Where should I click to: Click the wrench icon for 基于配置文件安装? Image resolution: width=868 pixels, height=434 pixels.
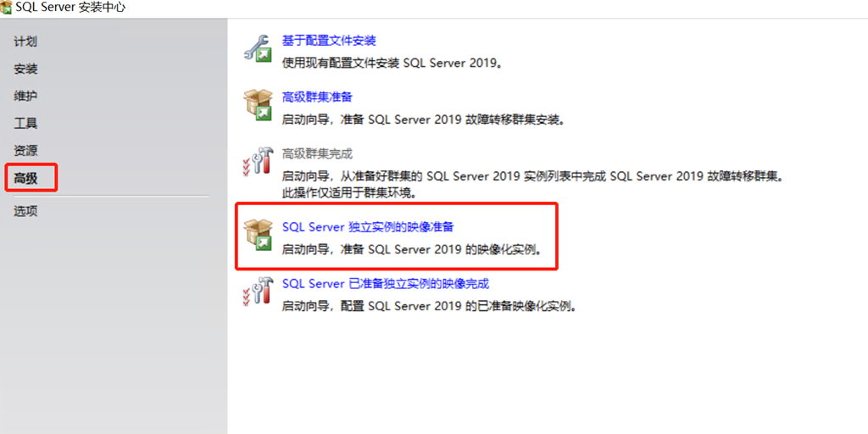point(258,48)
